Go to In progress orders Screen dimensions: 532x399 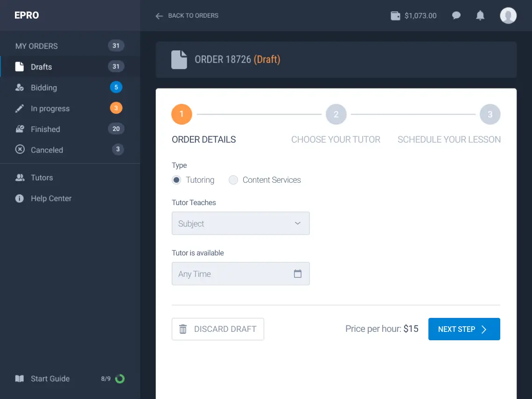(x=50, y=109)
